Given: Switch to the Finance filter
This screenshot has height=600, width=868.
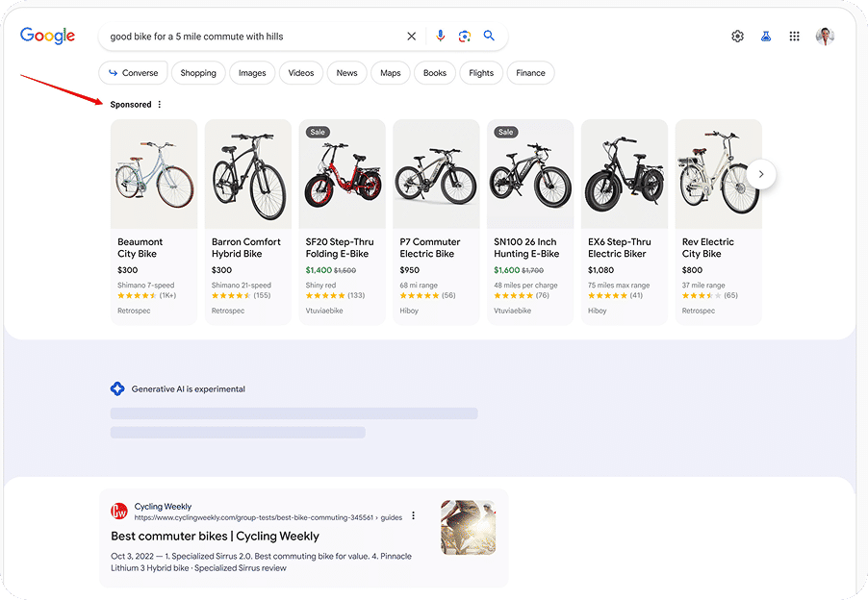Looking at the screenshot, I should pyautogui.click(x=530, y=73).
